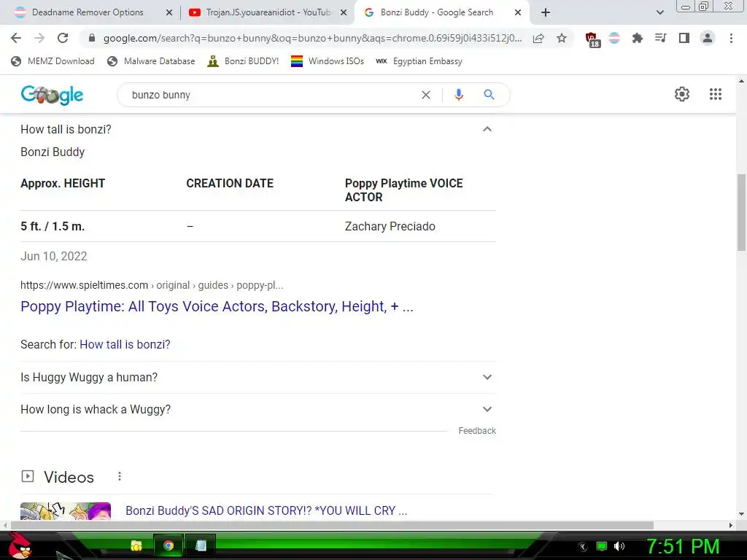
Task: Click the horizontal scrollbar thumb
Action: pyautogui.click(x=332, y=525)
